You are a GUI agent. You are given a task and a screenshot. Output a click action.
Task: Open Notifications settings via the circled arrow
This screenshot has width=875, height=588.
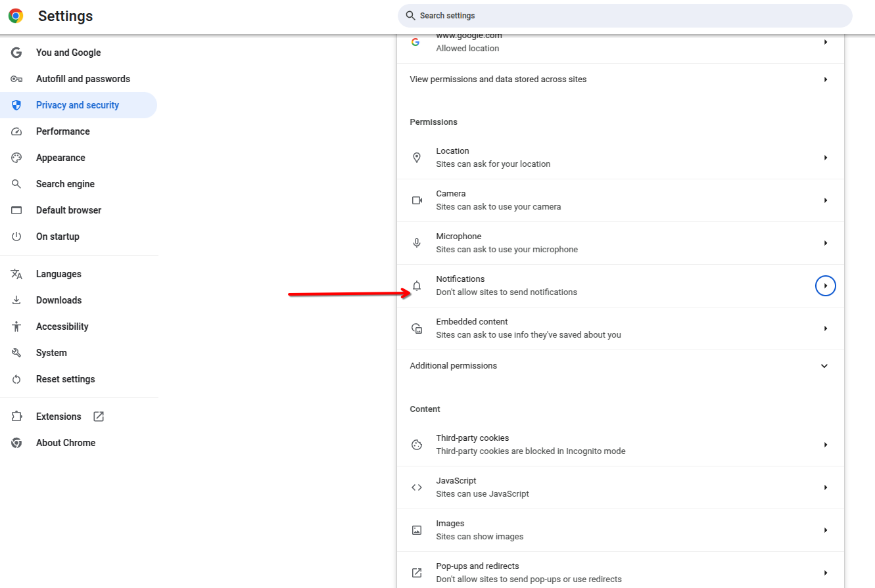825,285
